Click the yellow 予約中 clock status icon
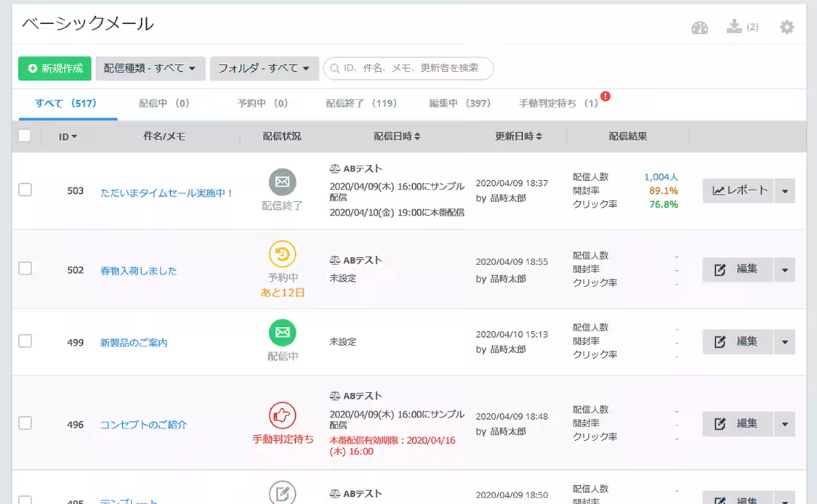The height and width of the screenshot is (504, 817). [282, 254]
